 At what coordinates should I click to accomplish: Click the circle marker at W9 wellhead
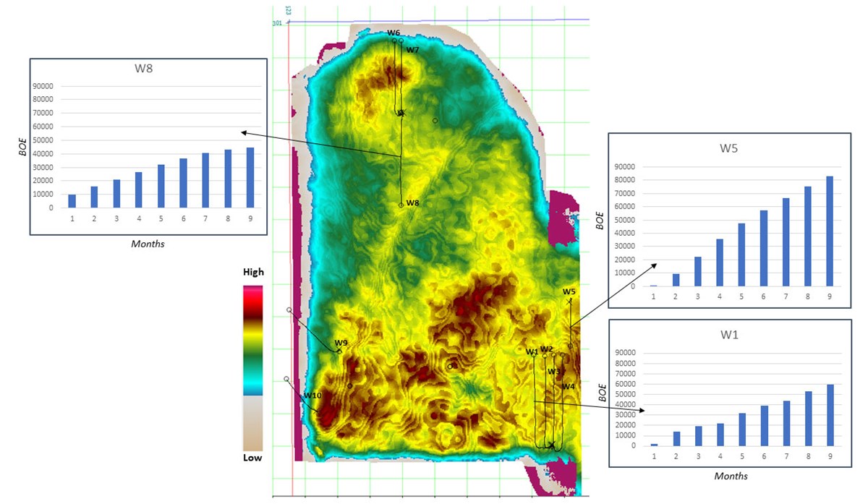tap(339, 351)
